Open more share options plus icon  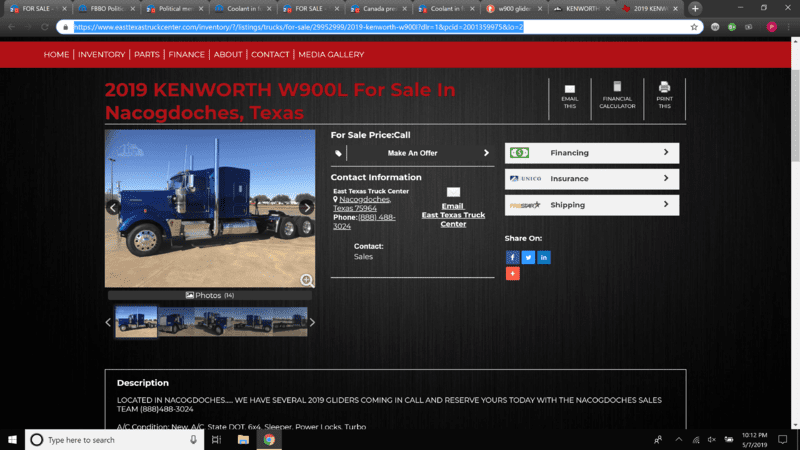point(512,273)
